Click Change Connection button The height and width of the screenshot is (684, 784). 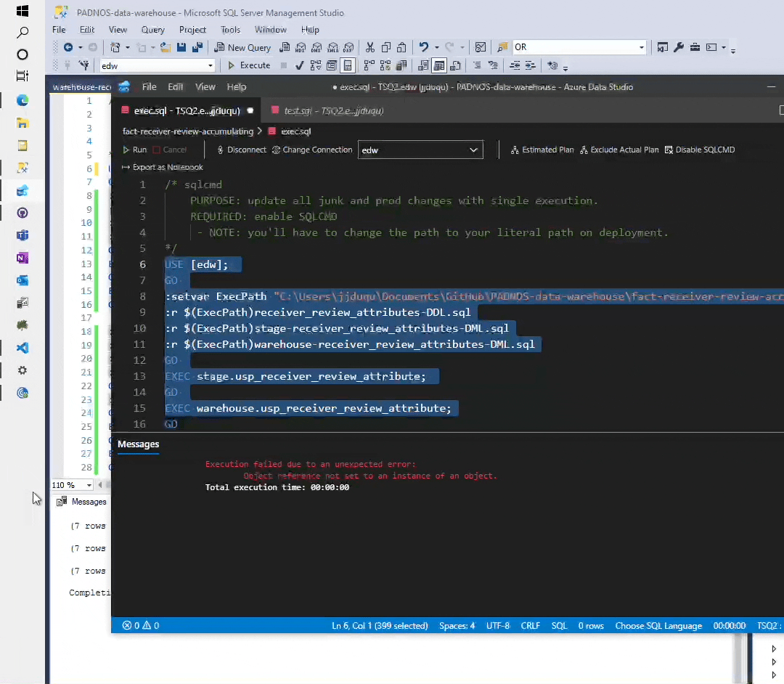point(312,150)
